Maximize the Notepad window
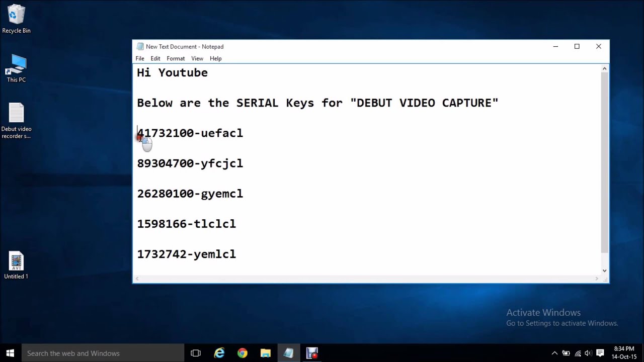Image resolution: width=644 pixels, height=362 pixels. [x=577, y=46]
